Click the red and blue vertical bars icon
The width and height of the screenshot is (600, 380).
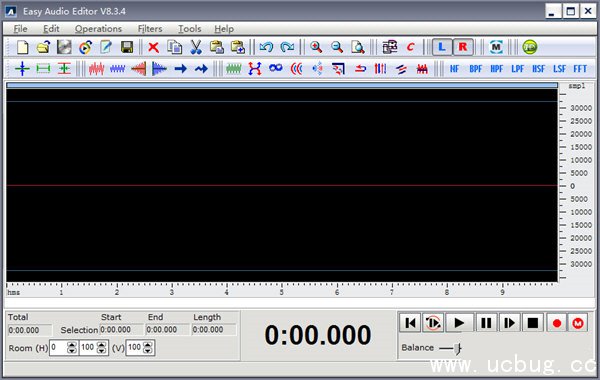click(x=380, y=69)
